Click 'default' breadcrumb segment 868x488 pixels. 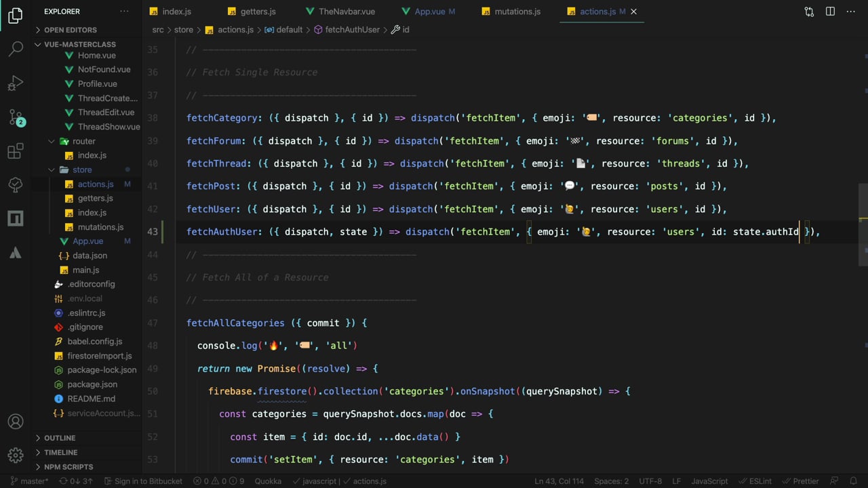[x=290, y=30]
